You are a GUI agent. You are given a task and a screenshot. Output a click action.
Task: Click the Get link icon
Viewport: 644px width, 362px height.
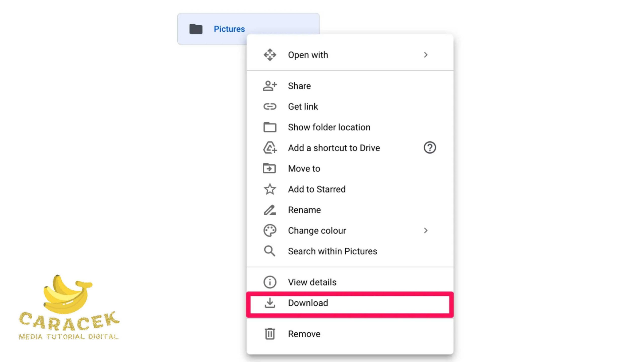[269, 107]
